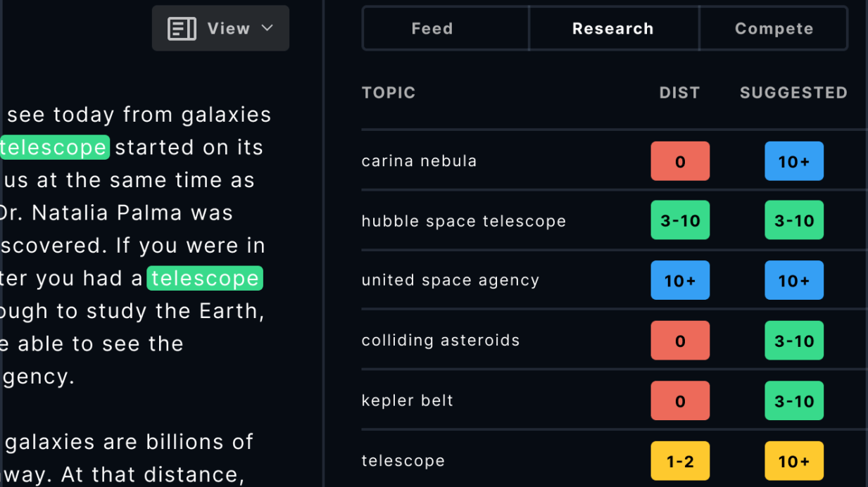Expand the View dropdown chevron
This screenshot has height=487, width=868.
pyautogui.click(x=267, y=28)
